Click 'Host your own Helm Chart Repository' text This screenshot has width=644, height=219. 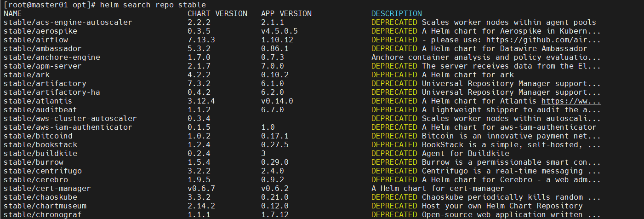pos(502,206)
